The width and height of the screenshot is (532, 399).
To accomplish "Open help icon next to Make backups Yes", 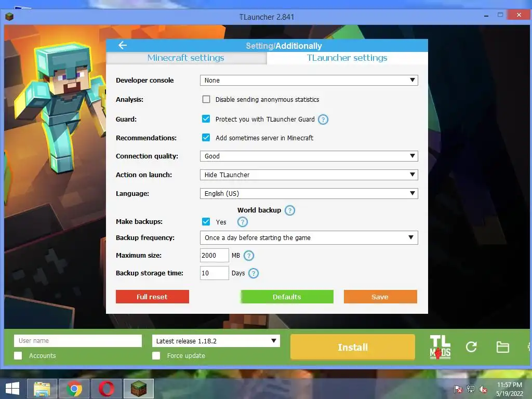I will click(x=242, y=222).
